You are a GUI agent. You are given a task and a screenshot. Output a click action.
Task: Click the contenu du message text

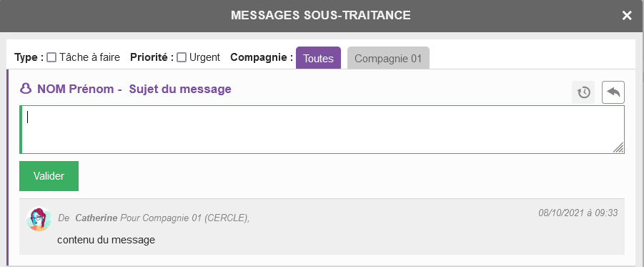tap(106, 239)
